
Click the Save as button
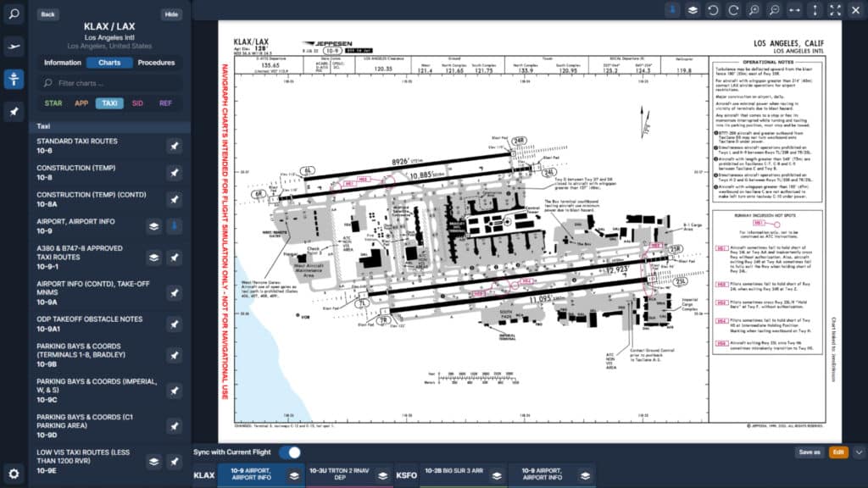point(810,452)
